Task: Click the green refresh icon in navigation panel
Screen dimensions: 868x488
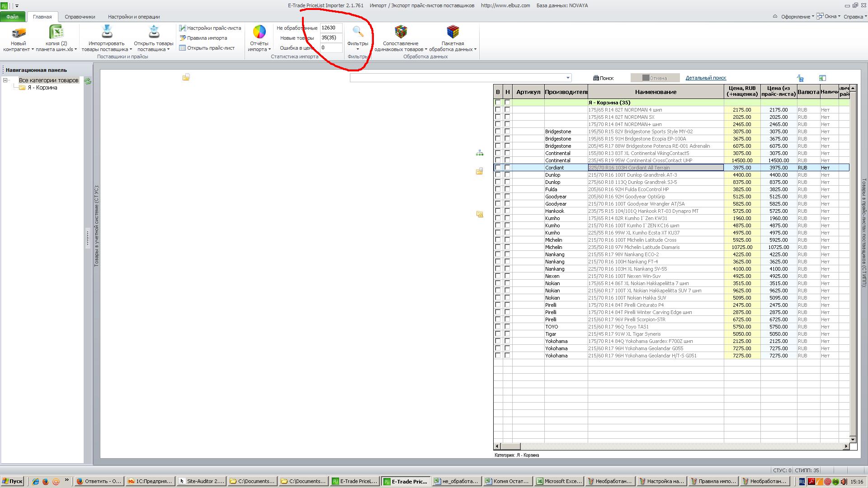Action: click(x=88, y=81)
